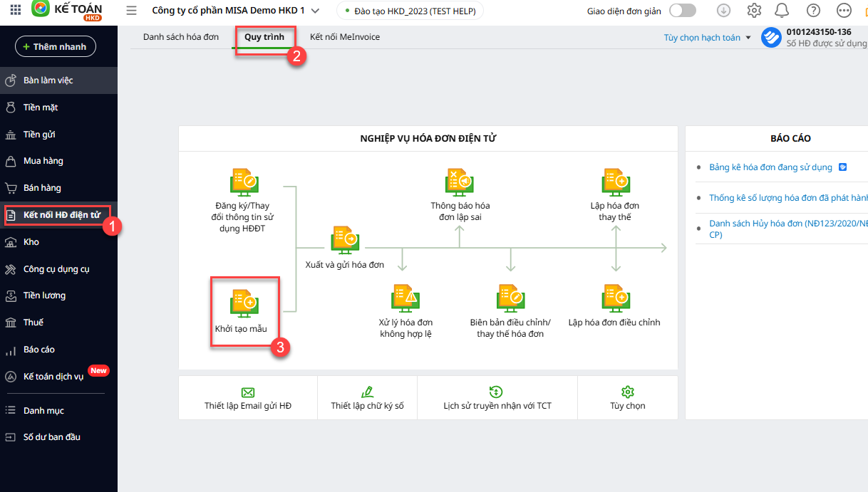Click the Thêm nhanh button
This screenshot has height=492, width=868.
tap(56, 46)
